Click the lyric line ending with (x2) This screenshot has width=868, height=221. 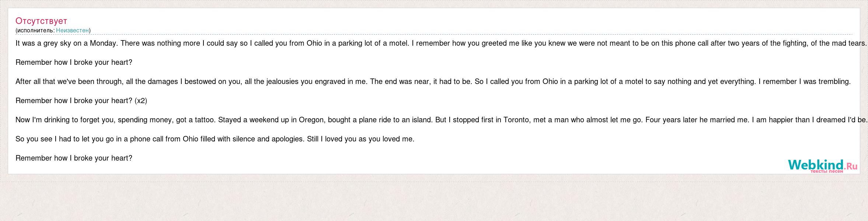point(81,101)
